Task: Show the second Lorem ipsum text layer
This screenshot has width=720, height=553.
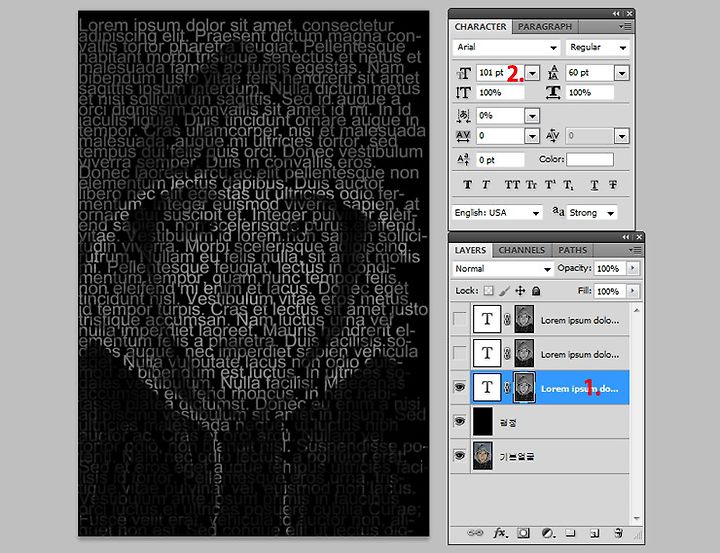Action: coord(459,353)
